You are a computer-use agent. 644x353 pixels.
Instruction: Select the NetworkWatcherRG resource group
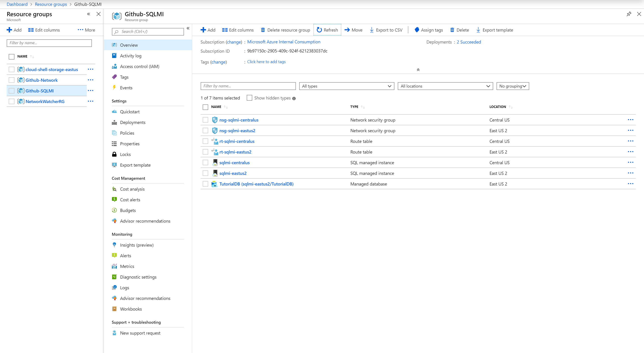click(x=45, y=101)
